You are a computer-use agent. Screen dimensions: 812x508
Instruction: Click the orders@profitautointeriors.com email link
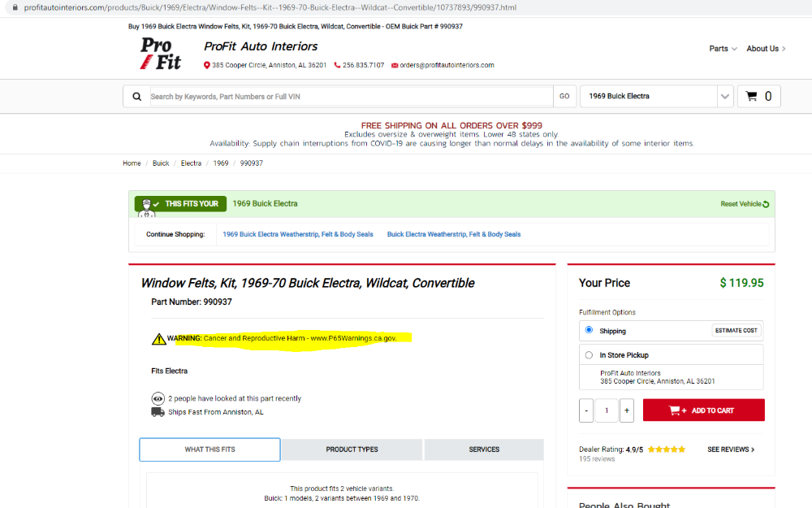(x=447, y=65)
